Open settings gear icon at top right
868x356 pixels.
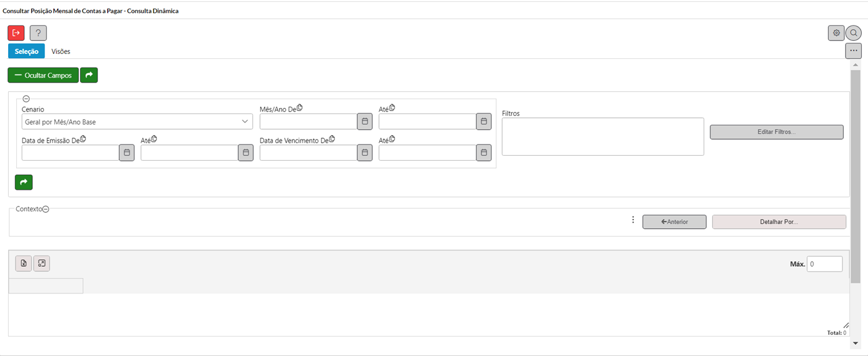coord(836,33)
